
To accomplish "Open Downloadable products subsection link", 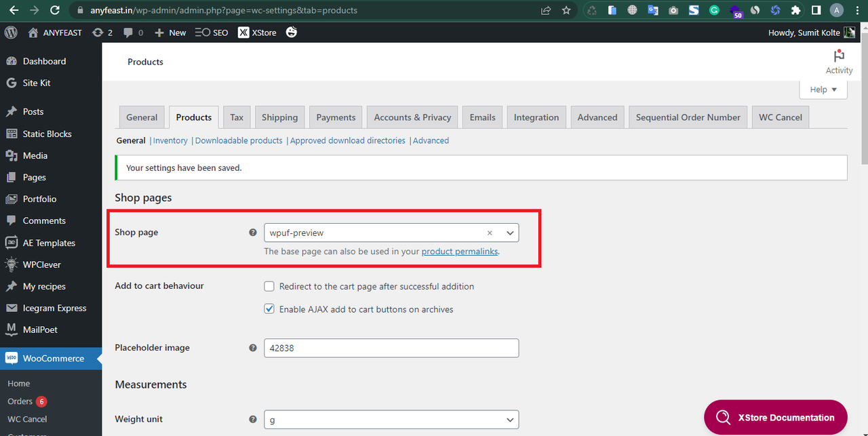I will point(239,140).
